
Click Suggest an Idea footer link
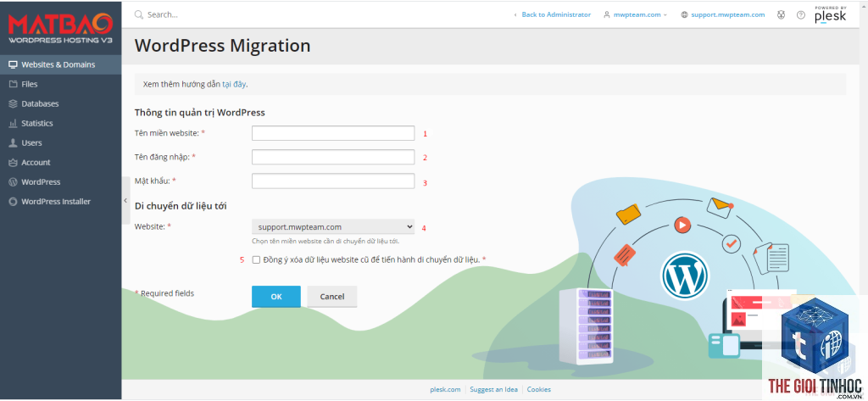(x=494, y=389)
